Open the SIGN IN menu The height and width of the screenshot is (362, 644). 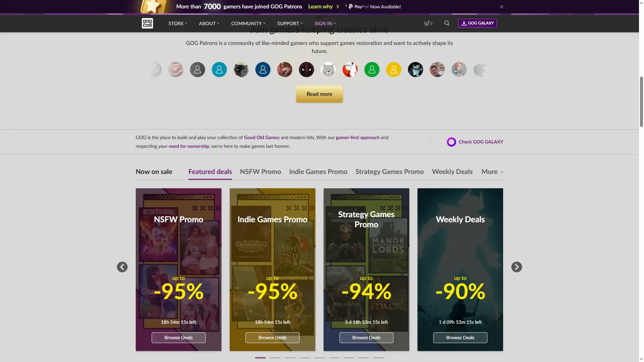(x=325, y=23)
